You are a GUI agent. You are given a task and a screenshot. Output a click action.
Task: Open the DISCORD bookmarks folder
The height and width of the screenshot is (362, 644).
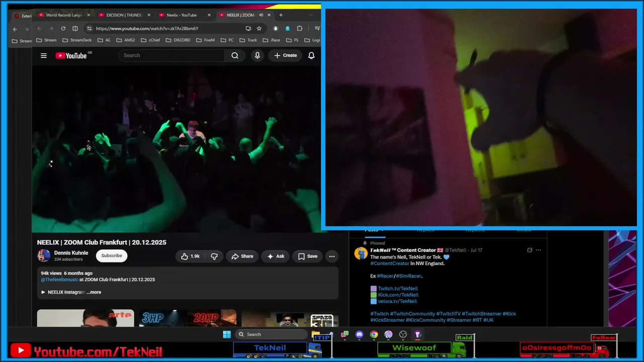[178, 40]
